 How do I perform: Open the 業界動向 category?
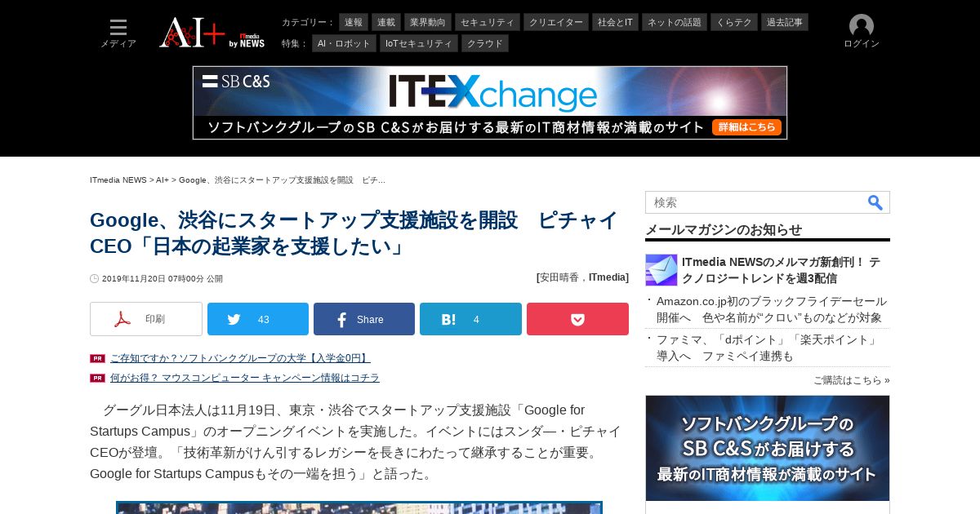coord(428,22)
